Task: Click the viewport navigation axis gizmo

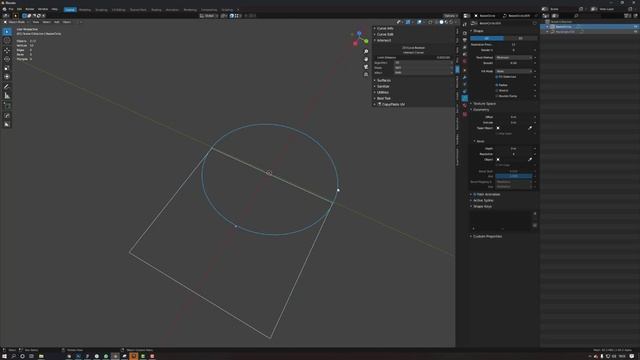Action: point(360,38)
